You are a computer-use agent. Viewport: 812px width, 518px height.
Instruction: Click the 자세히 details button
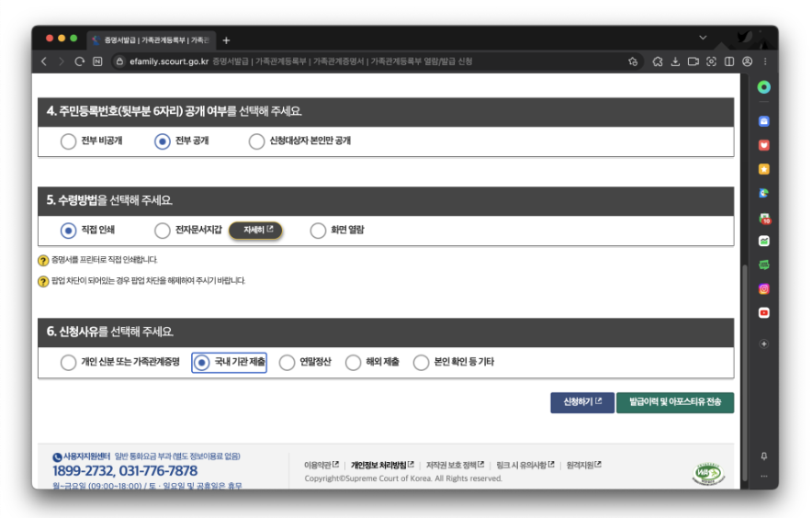pos(255,231)
